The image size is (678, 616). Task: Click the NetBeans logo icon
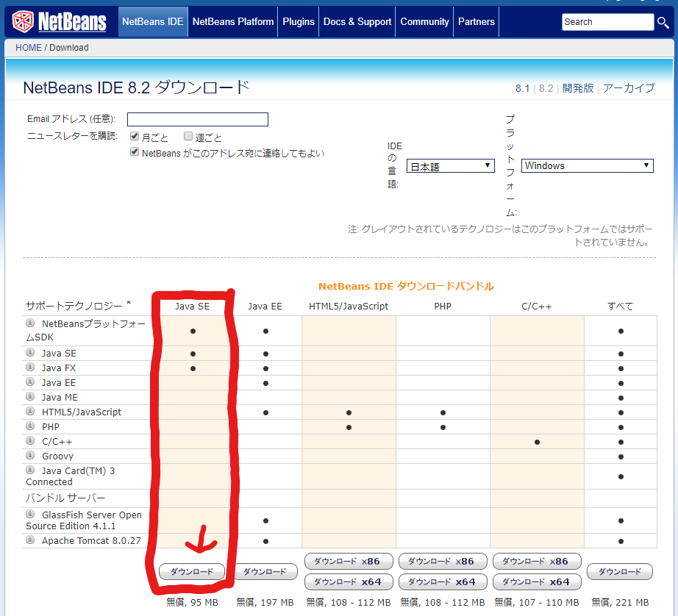(x=24, y=21)
